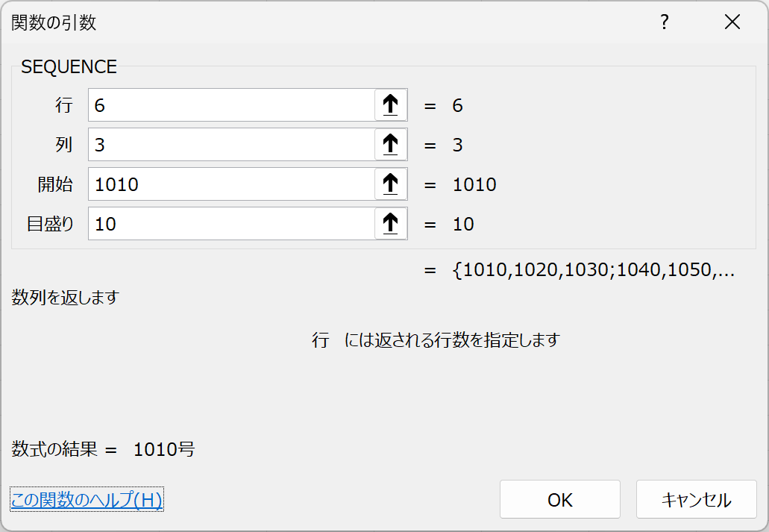The image size is (769, 532).
Task: Click the 列 argument label
Action: [64, 145]
